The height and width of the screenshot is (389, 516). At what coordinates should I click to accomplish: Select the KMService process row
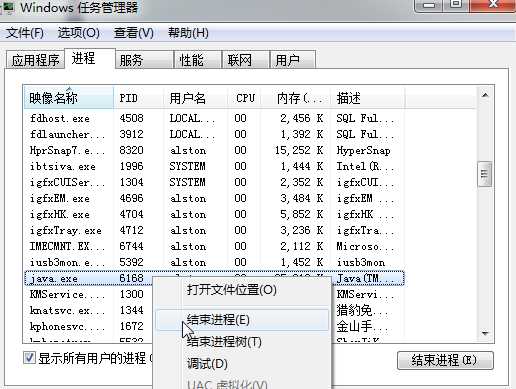(88, 294)
